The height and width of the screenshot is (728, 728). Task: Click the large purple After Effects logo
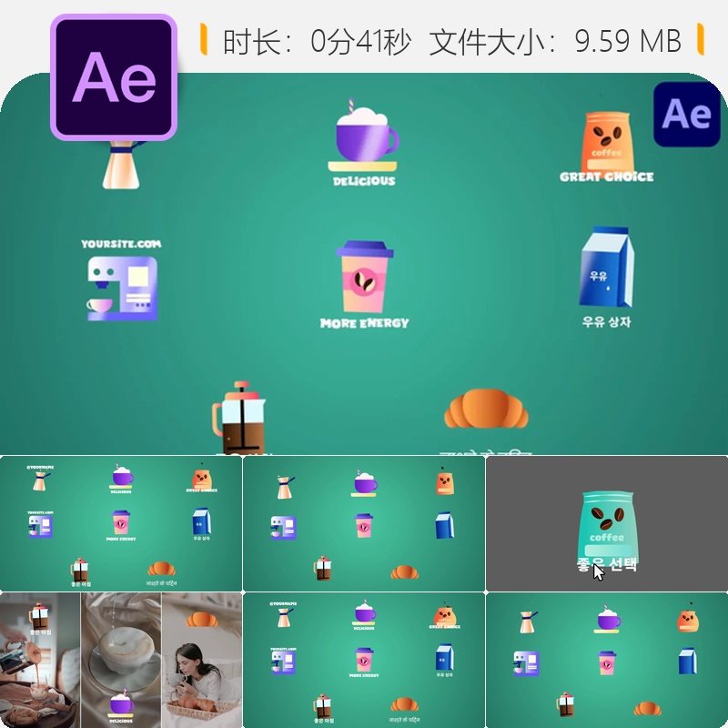pos(114,77)
